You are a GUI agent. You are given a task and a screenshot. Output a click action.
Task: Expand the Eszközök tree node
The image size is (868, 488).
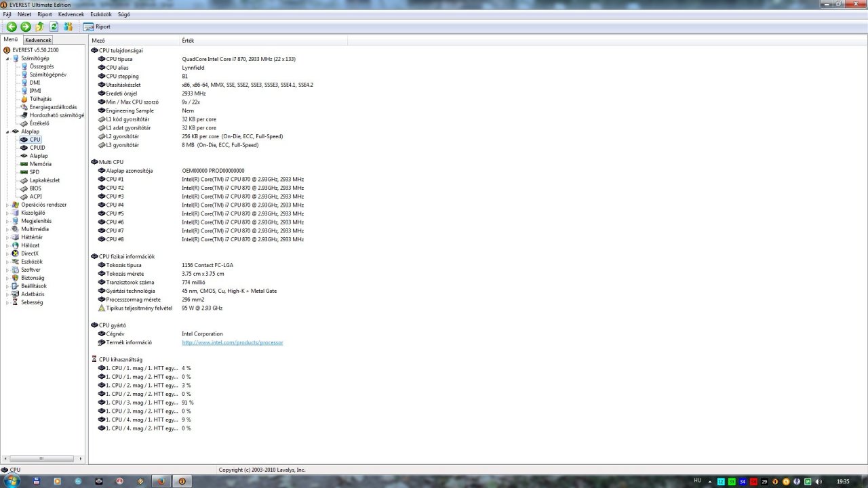(8, 262)
